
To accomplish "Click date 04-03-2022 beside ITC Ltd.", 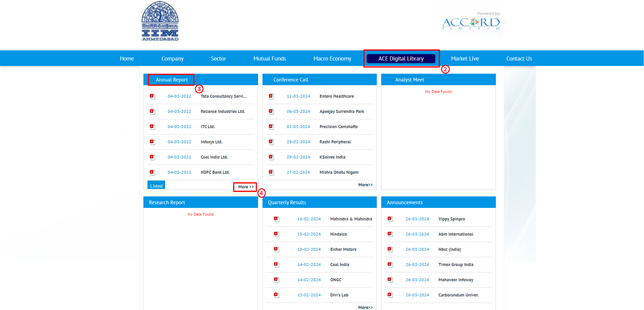I will (179, 127).
